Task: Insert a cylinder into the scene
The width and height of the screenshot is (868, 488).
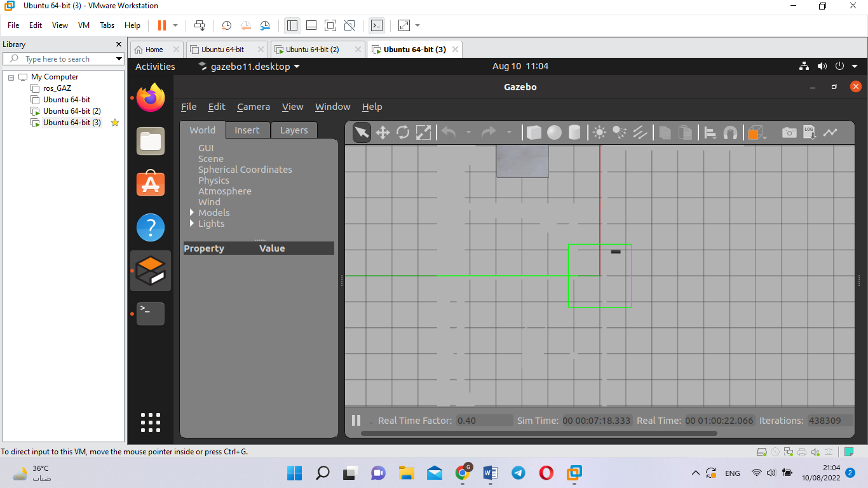Action: click(575, 133)
